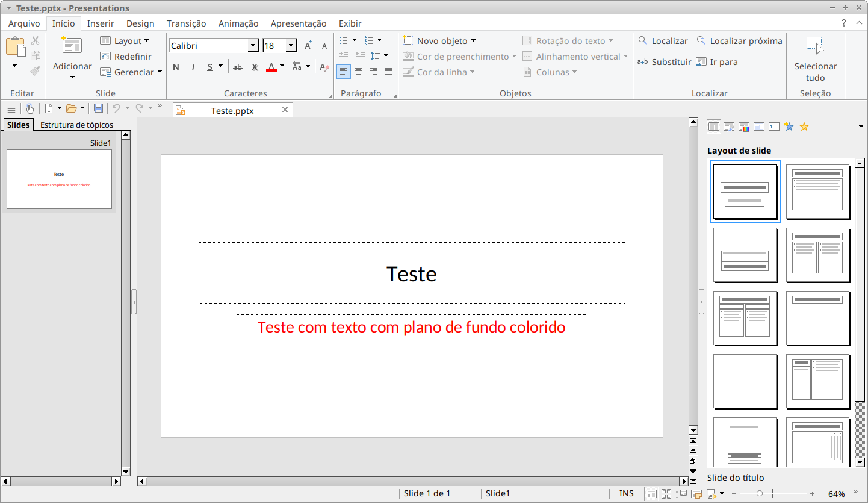Toggle bold formatting with the N button
The image size is (868, 503).
click(176, 67)
